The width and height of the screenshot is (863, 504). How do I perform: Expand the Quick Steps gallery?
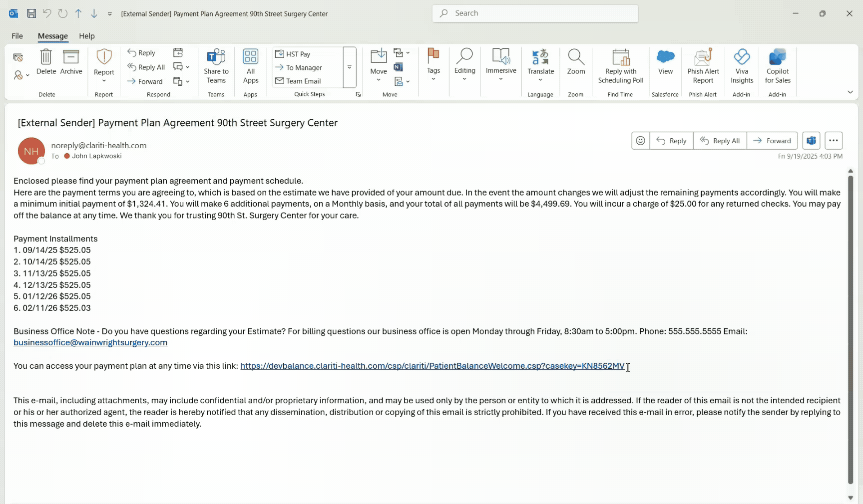(350, 67)
